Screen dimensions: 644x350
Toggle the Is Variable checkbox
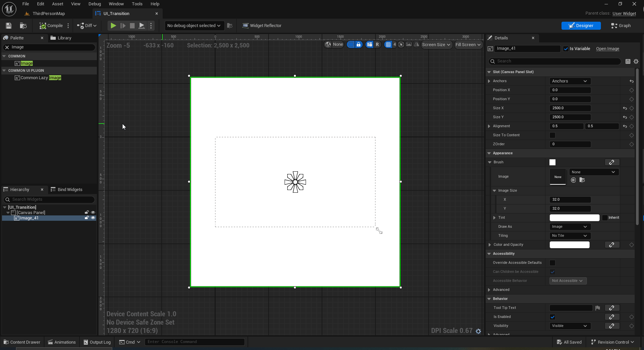coord(566,49)
